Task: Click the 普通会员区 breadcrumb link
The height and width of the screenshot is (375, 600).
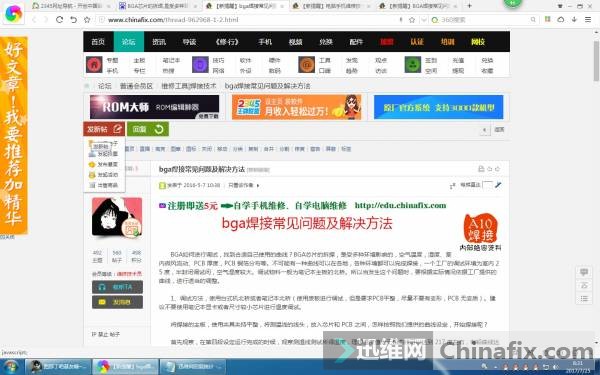Action: (136, 86)
